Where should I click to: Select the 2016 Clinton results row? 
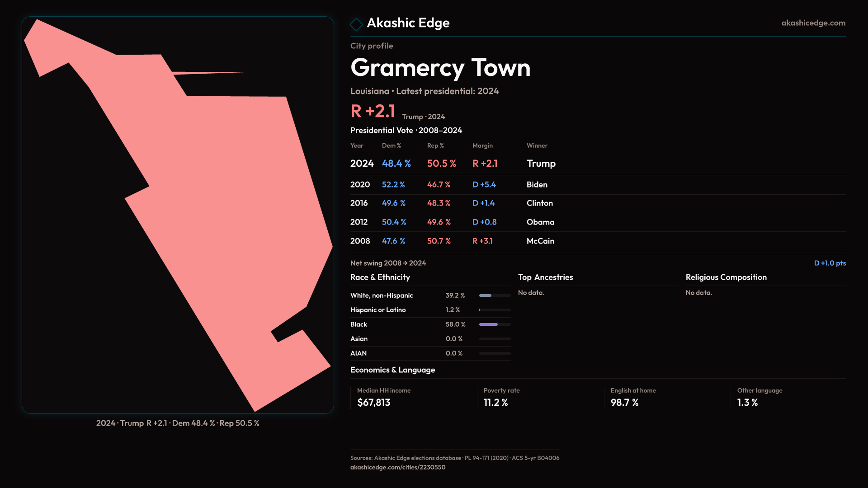pyautogui.click(x=452, y=203)
